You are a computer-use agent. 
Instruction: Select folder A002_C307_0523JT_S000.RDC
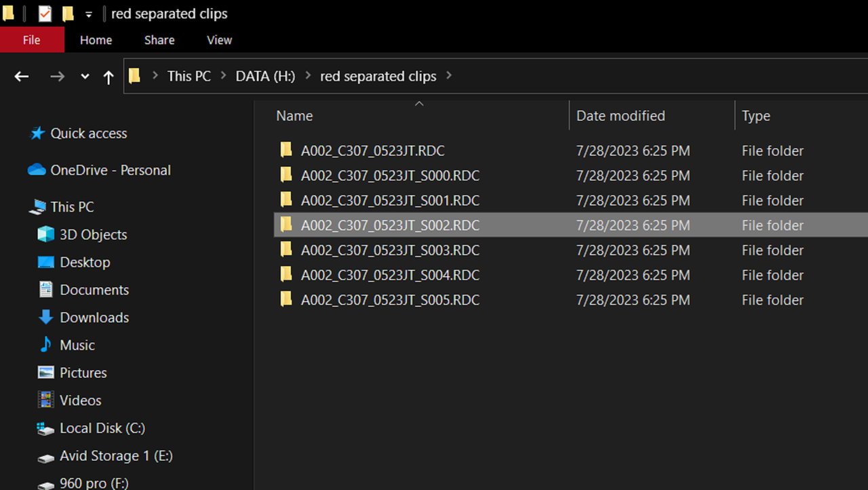(391, 176)
